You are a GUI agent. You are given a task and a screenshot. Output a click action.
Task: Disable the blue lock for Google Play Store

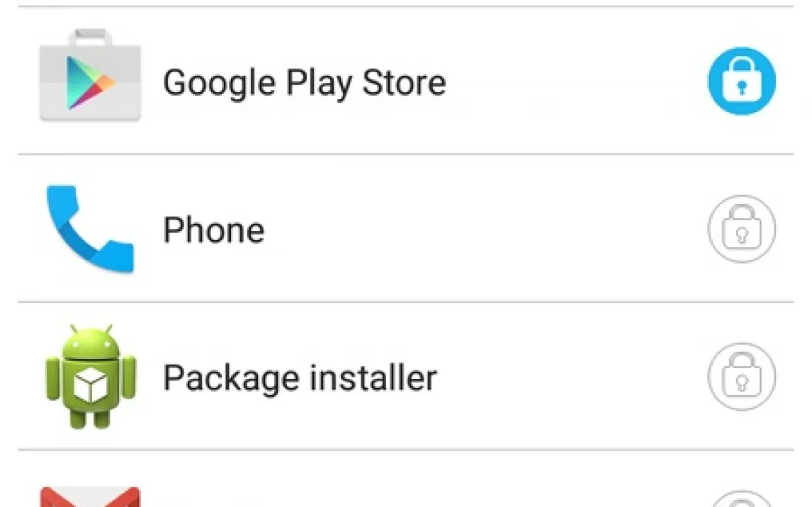pyautogui.click(x=742, y=81)
